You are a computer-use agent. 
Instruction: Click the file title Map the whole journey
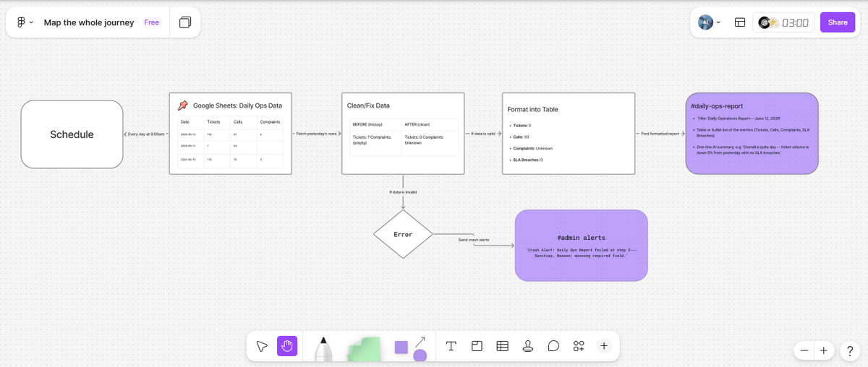coord(89,22)
